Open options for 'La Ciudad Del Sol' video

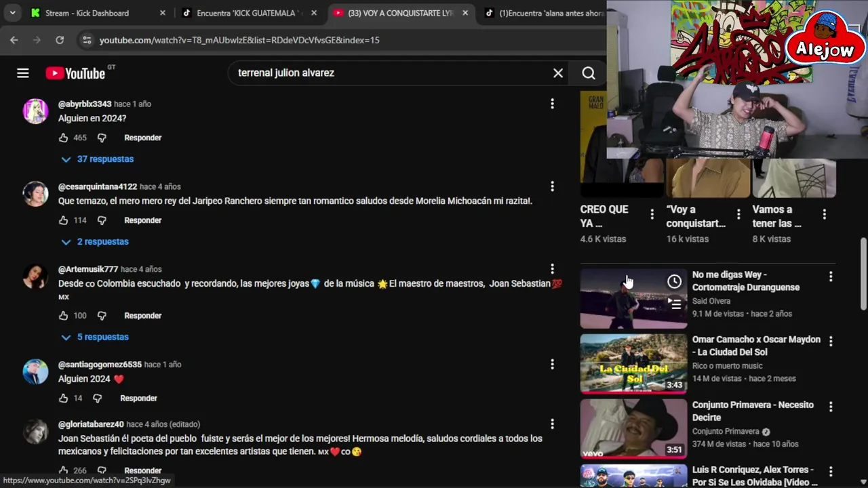click(831, 342)
